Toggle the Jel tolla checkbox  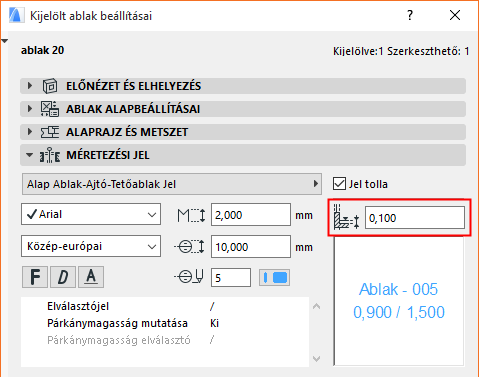point(339,184)
